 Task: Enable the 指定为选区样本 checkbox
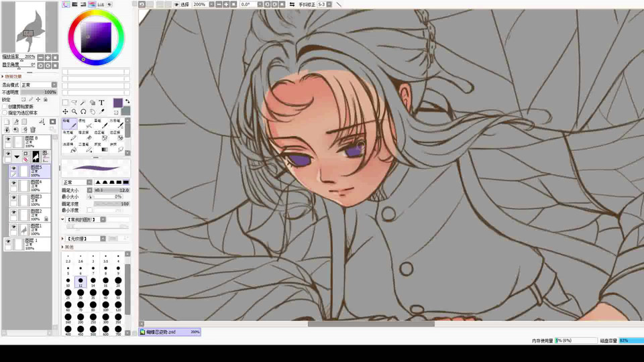[5, 113]
